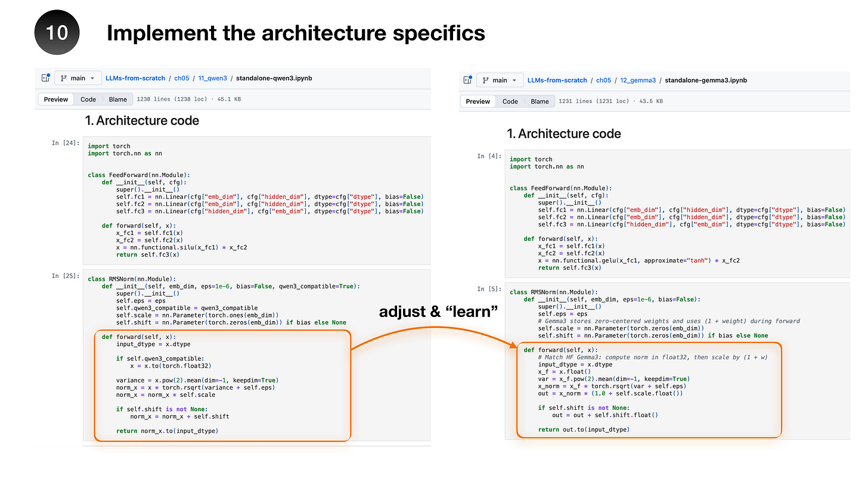The height and width of the screenshot is (488, 868).
Task: Open 12_gemma3 folder breadcrumb link
Action: 638,80
